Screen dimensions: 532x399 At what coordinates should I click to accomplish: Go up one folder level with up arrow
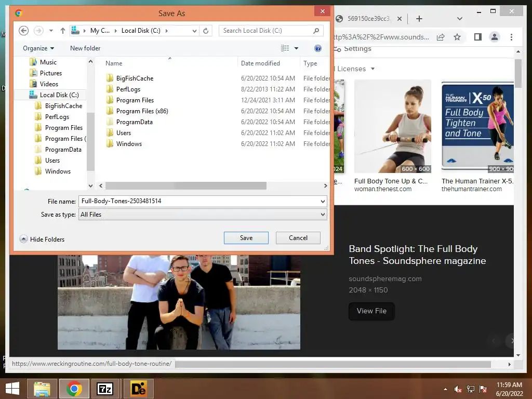point(63,31)
